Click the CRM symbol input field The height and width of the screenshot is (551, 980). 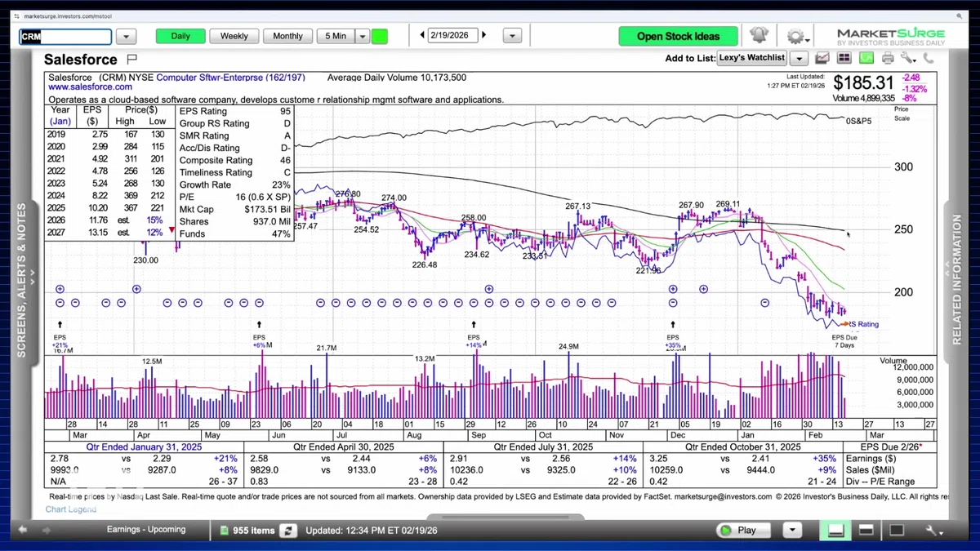tap(65, 37)
